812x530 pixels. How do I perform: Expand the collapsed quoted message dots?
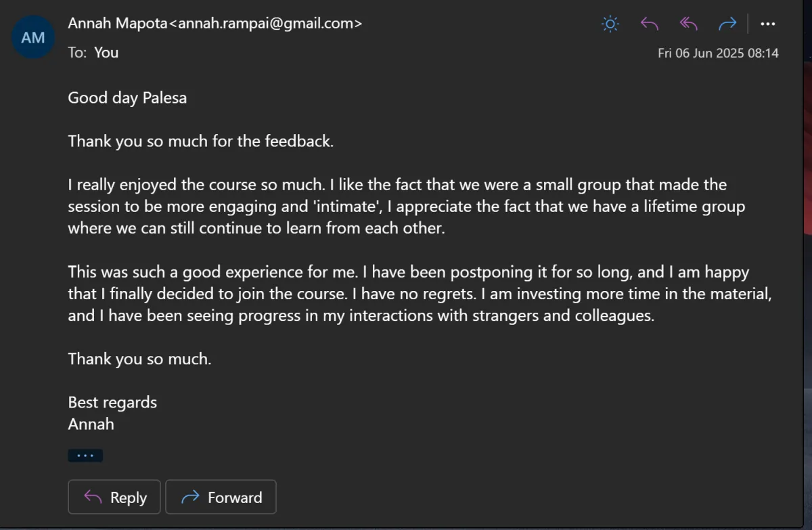[x=85, y=456]
